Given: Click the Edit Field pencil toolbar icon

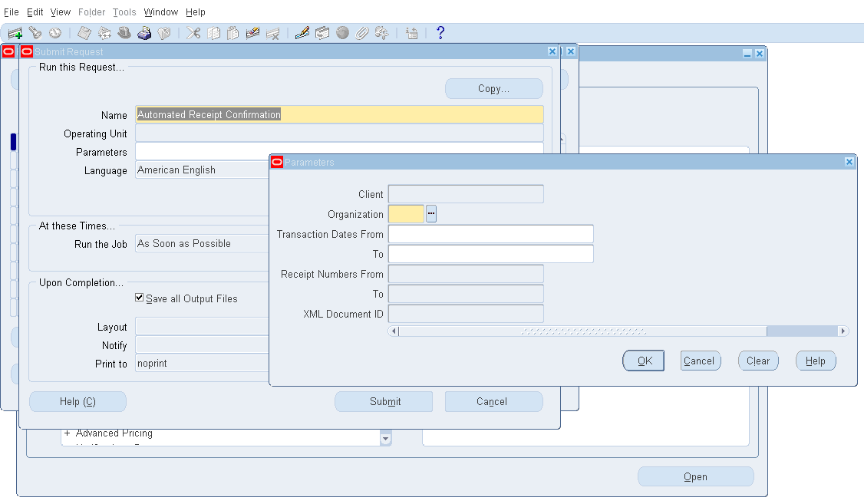Looking at the screenshot, I should tap(301, 33).
